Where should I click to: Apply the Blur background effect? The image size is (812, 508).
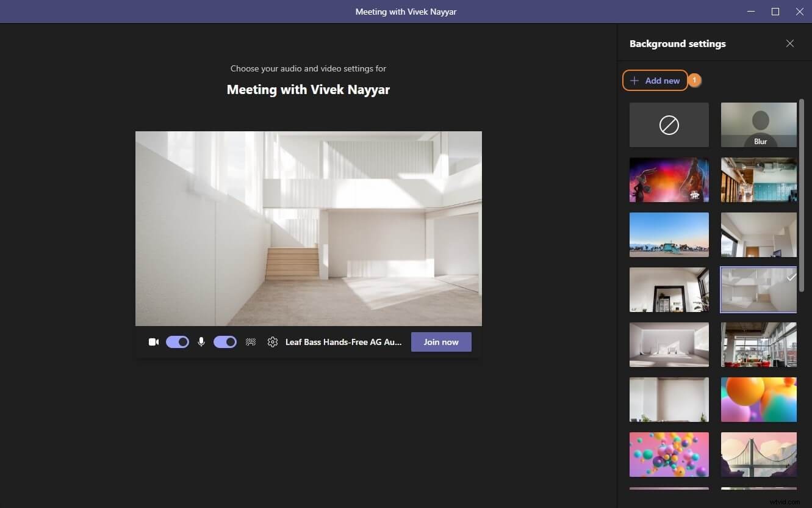(x=758, y=125)
